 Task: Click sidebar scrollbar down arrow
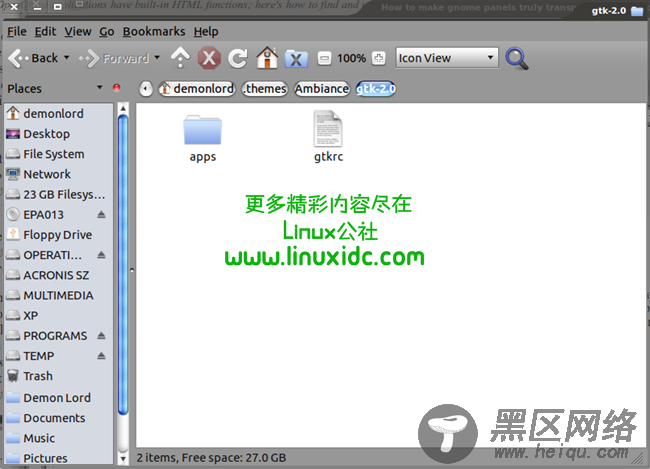[x=123, y=459]
